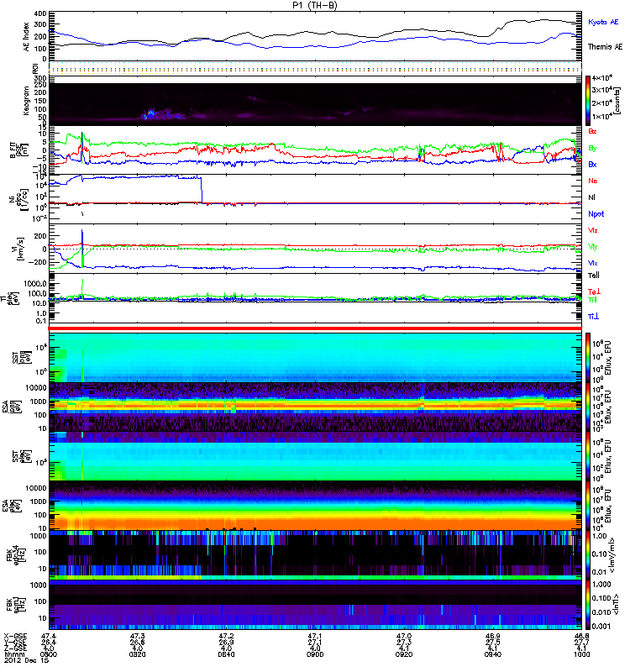
Task: Click the Npot density legend label
Action: point(596,213)
